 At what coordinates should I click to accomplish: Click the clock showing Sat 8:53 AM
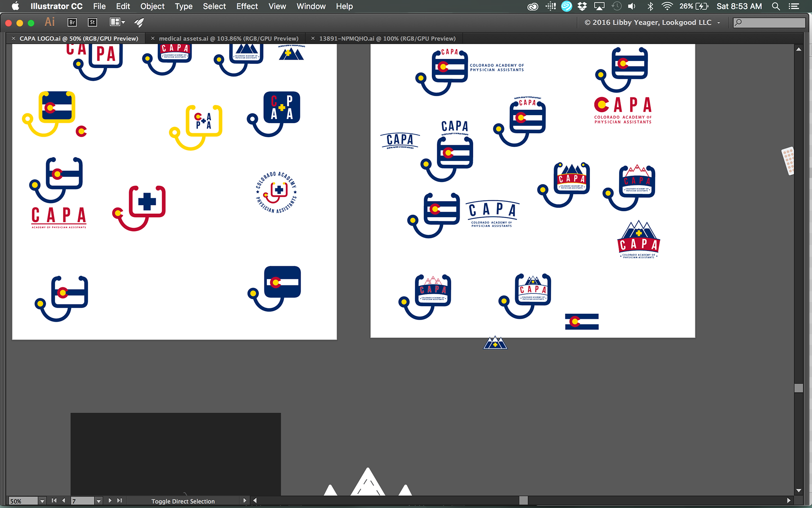[739, 6]
